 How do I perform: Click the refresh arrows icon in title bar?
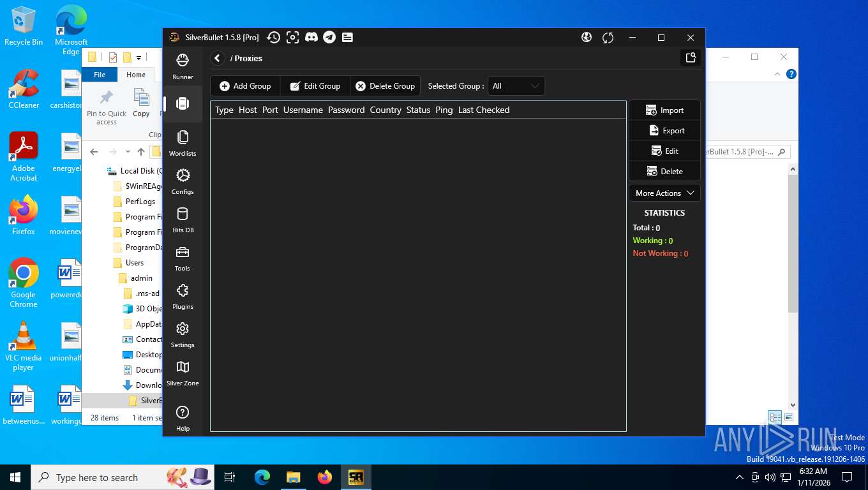pyautogui.click(x=608, y=38)
